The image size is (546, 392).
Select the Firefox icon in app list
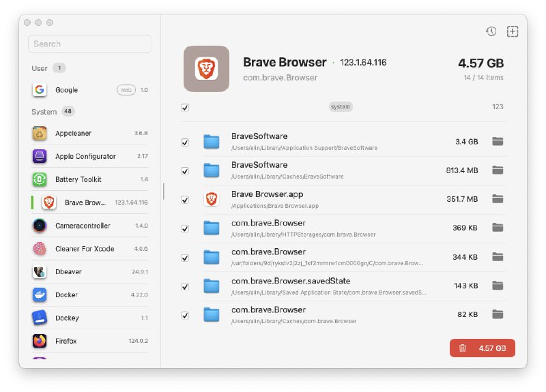[x=40, y=341]
